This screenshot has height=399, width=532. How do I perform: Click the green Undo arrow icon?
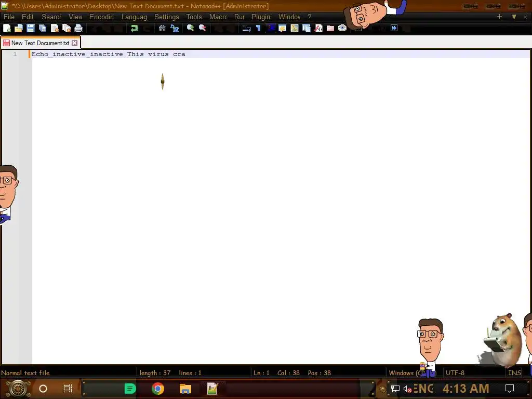[135, 29]
